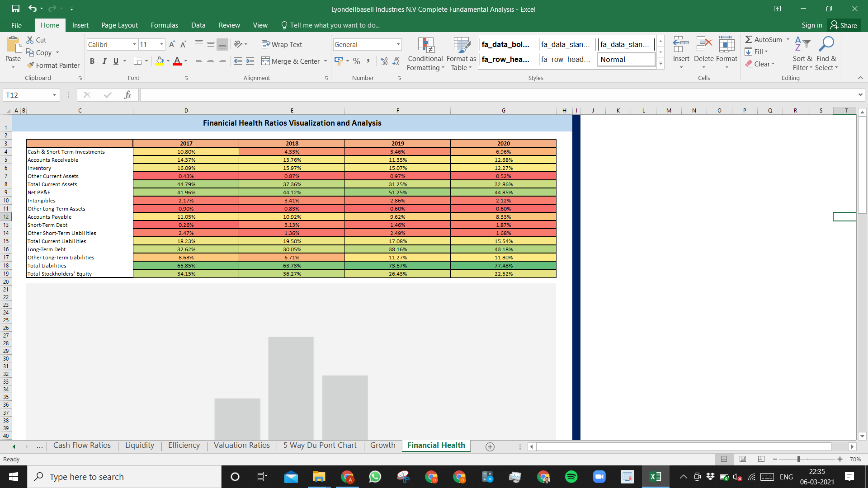Screen dimensions: 868x488
Task: Click the Save icon in the title bar
Action: pyautogui.click(x=16, y=9)
